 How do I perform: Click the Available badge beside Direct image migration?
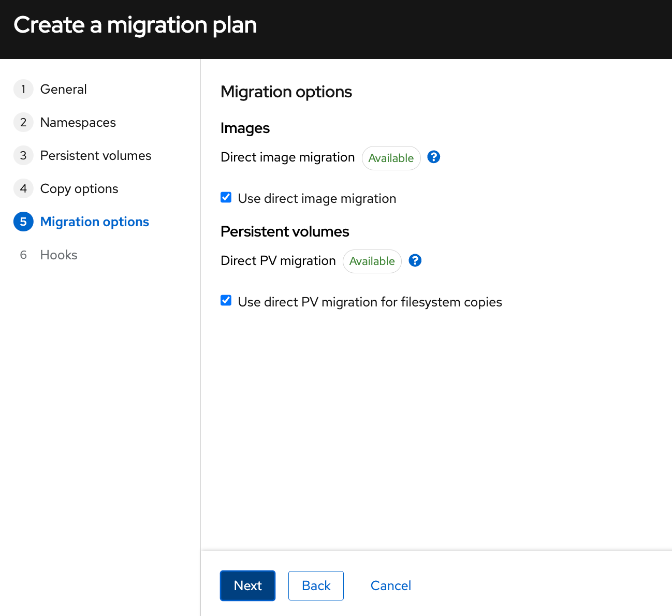point(391,158)
